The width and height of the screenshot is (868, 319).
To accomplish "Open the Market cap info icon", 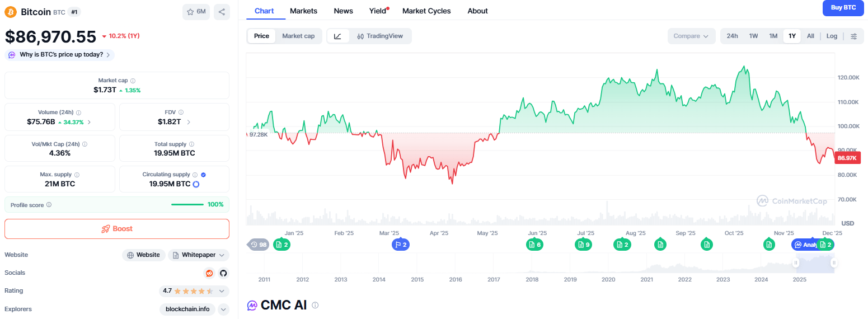I will click(133, 81).
